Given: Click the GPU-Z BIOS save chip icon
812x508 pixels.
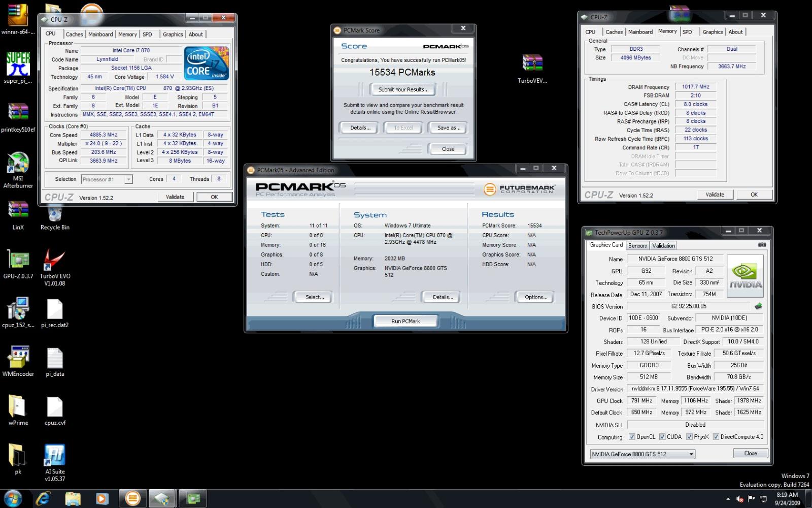Looking at the screenshot, I should click(758, 306).
